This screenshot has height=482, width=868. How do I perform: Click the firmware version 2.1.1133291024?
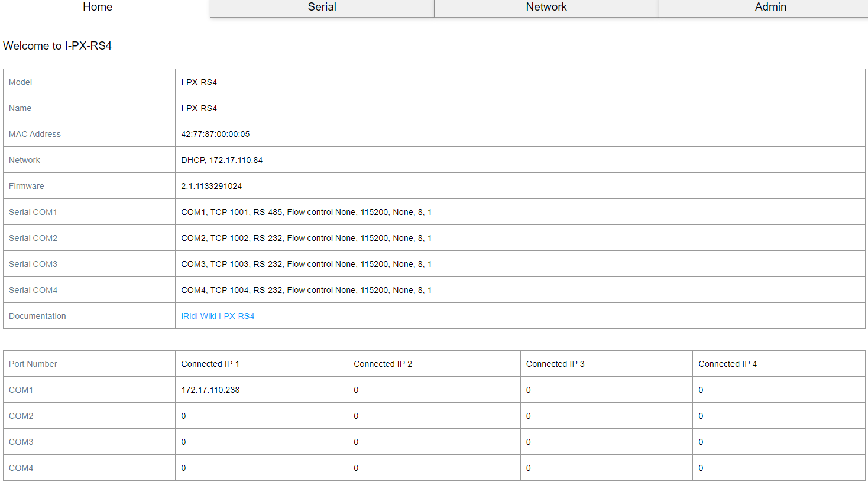[211, 186]
